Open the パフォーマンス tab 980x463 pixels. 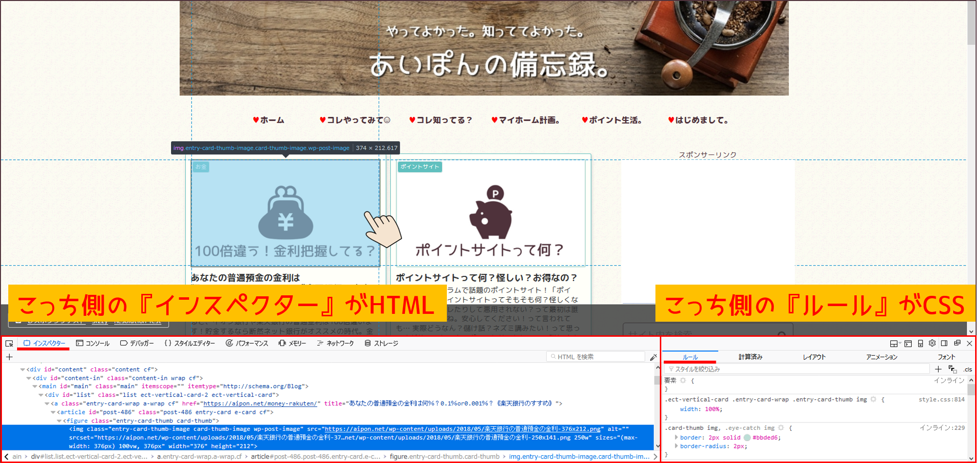coord(247,344)
